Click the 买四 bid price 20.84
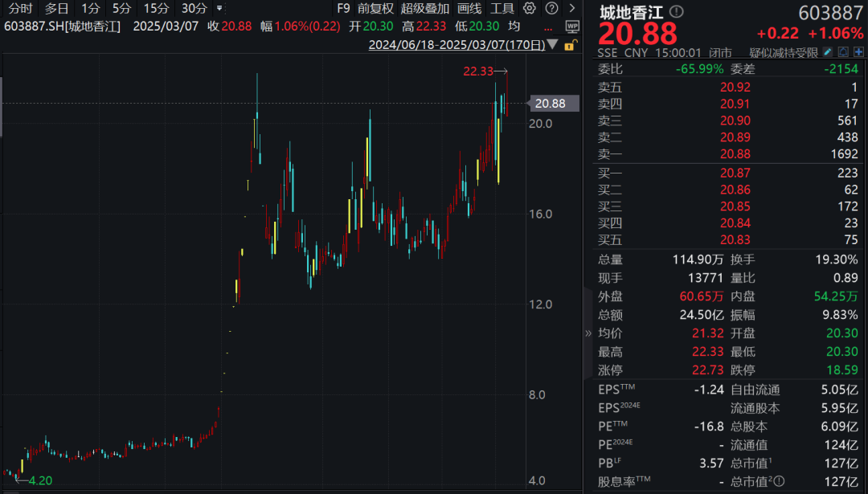Image resolution: width=868 pixels, height=494 pixels. 735,223
